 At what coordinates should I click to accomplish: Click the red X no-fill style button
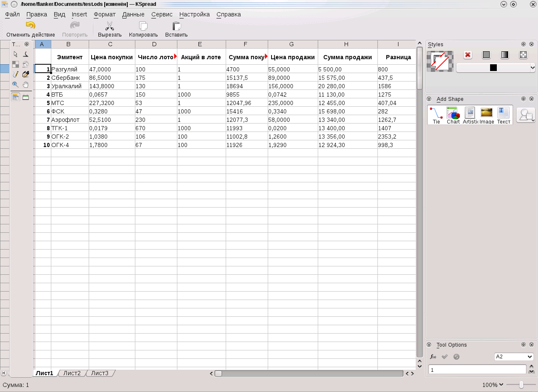[468, 55]
